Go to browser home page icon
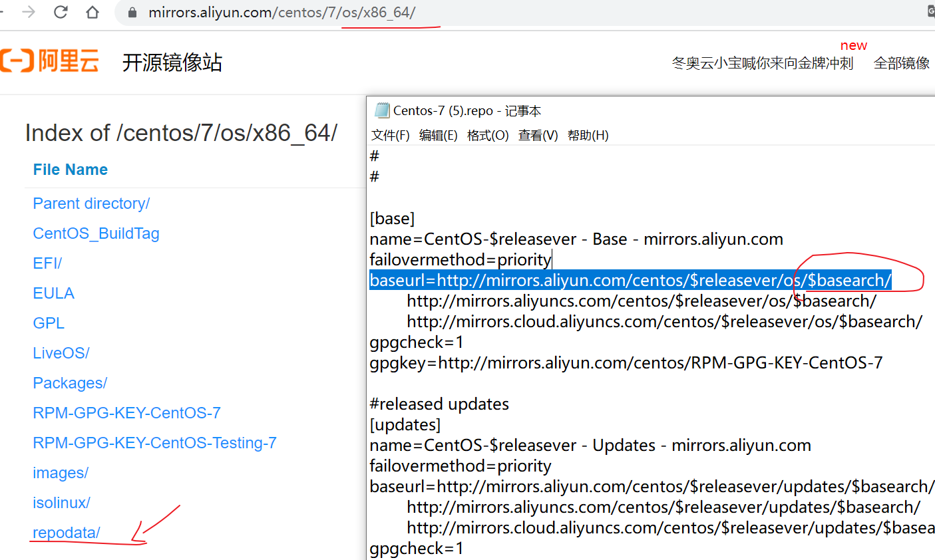Screen dimensions: 935x560 point(93,12)
